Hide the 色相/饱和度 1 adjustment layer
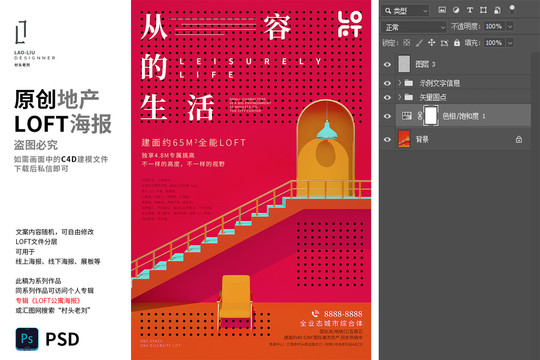 [x=387, y=116]
